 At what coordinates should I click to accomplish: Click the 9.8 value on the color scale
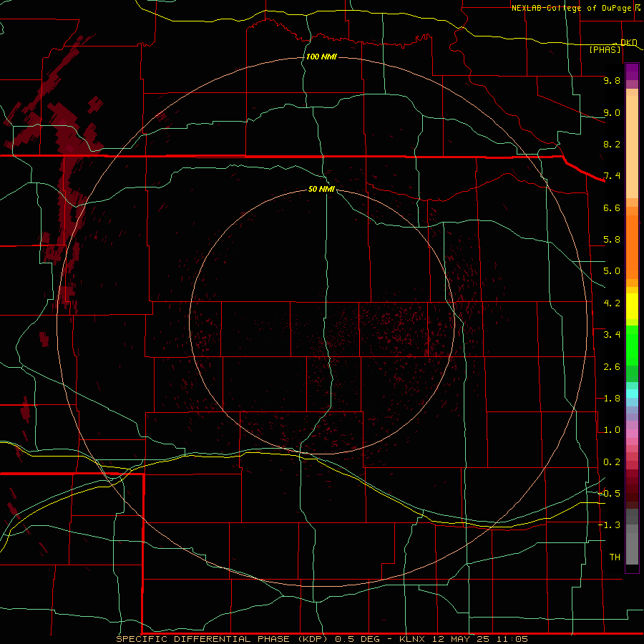pyautogui.click(x=612, y=80)
